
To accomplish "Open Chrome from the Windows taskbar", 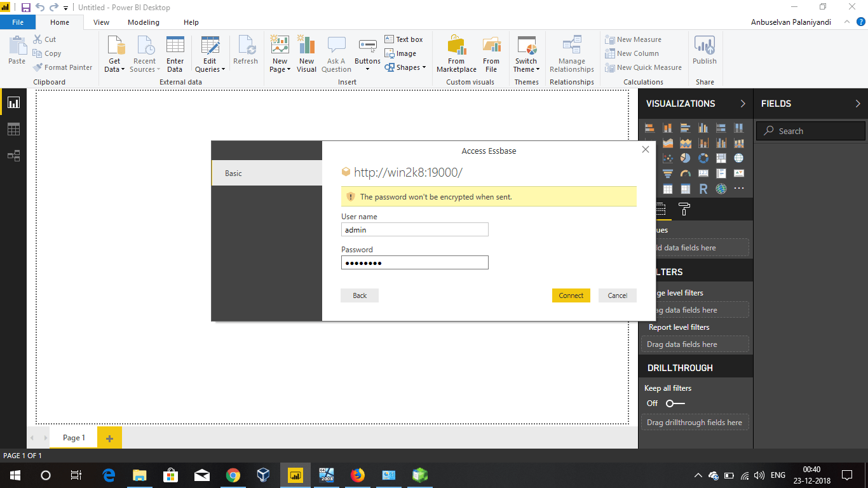I will click(233, 475).
